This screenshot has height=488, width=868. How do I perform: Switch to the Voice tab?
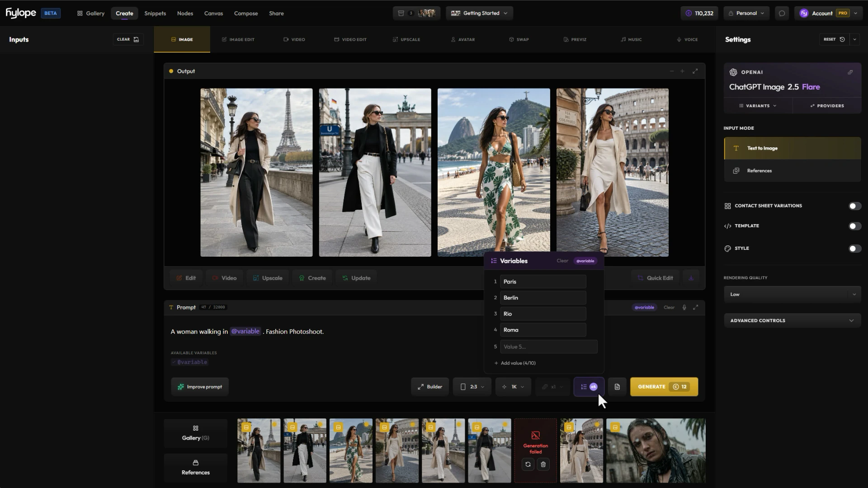pyautogui.click(x=687, y=40)
